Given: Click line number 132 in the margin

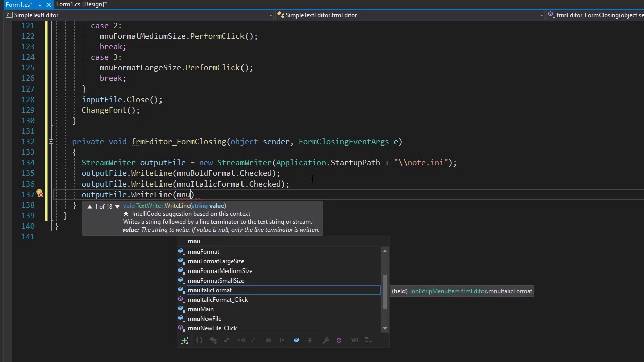Looking at the screenshot, I should pos(28,142).
